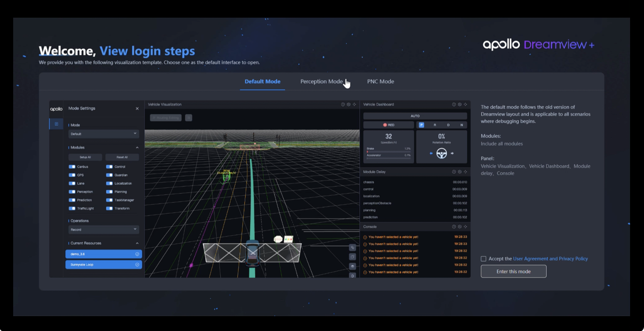Viewport: 644px width, 331px height.
Task: Check the Accept User Agreement checkbox
Action: 483,258
